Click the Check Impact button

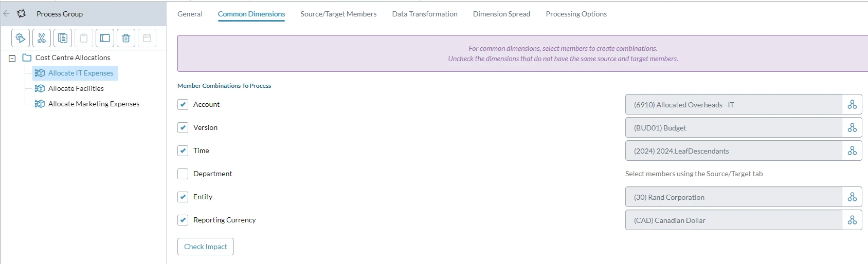point(206,247)
